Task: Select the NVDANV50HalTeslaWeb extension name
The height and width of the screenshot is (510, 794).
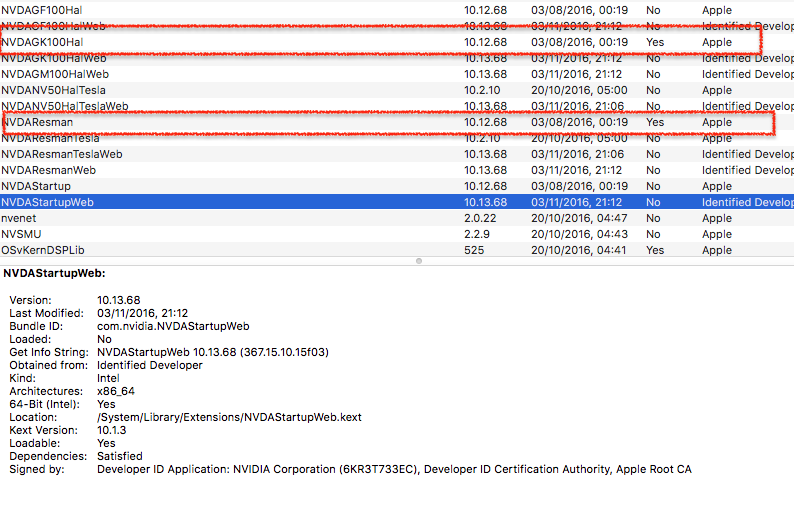Action: click(65, 106)
